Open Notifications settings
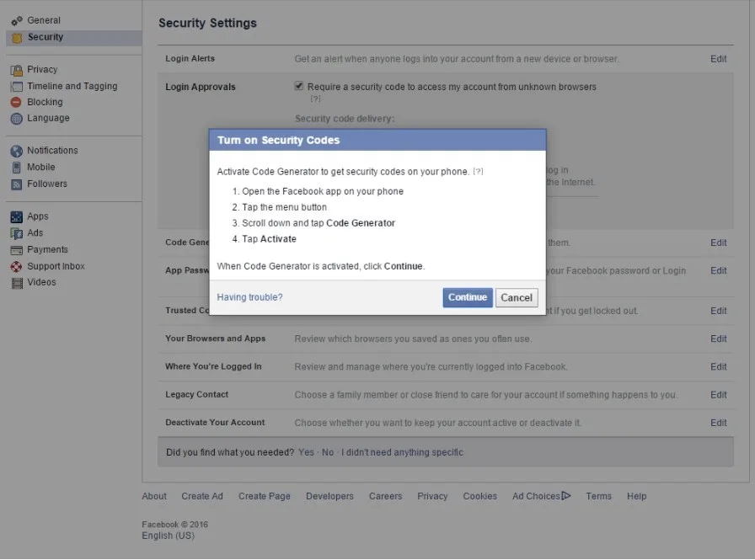 coord(52,151)
